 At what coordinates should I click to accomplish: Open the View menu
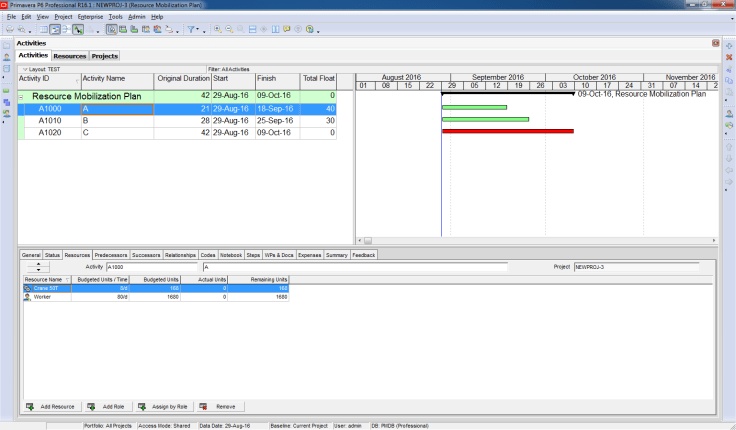click(x=43, y=16)
